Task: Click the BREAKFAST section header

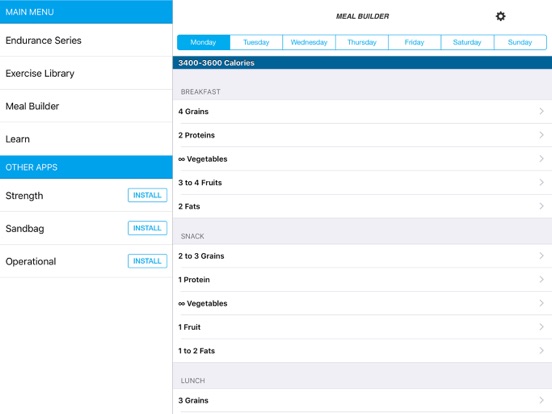Action: tap(200, 92)
